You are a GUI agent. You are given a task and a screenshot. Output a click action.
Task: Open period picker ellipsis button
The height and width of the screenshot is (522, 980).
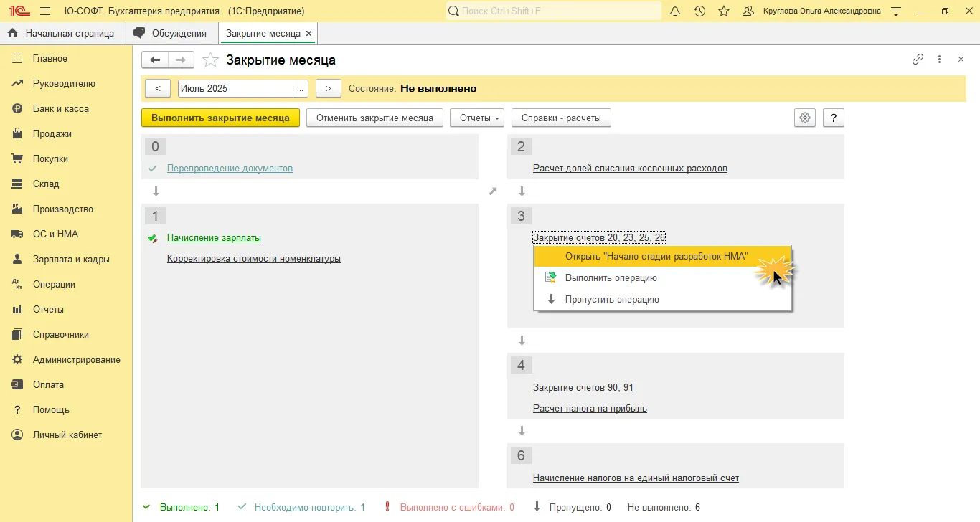(301, 88)
